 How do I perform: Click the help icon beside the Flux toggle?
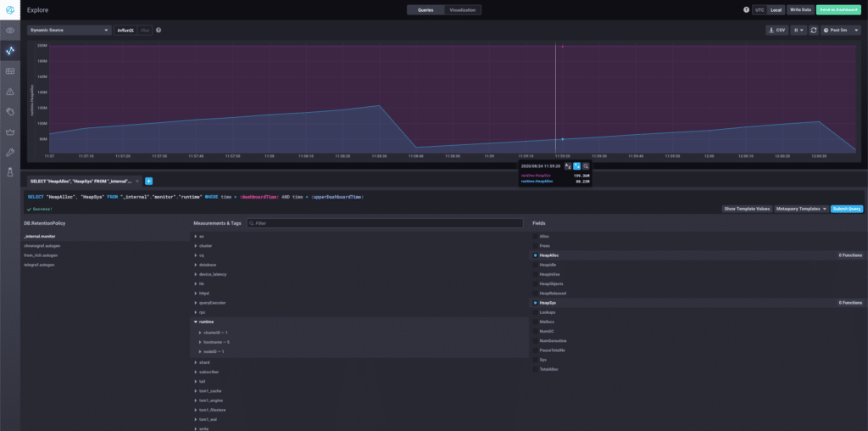coord(159,30)
